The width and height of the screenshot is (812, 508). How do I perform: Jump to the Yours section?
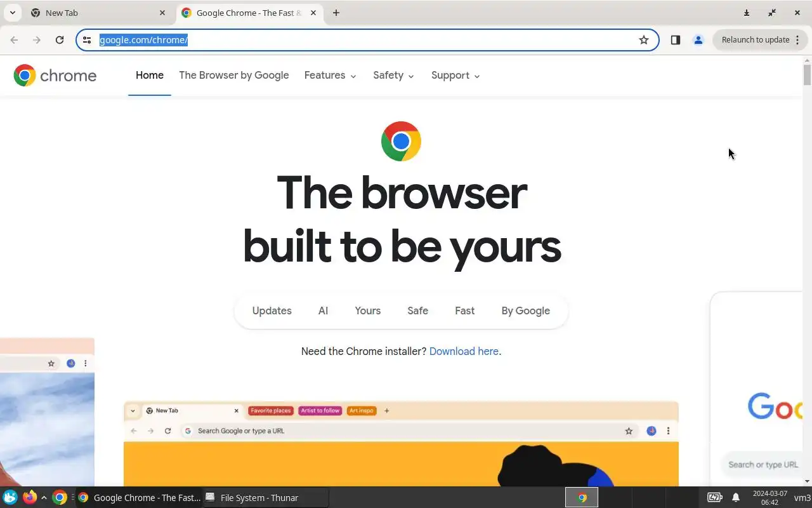(368, 311)
